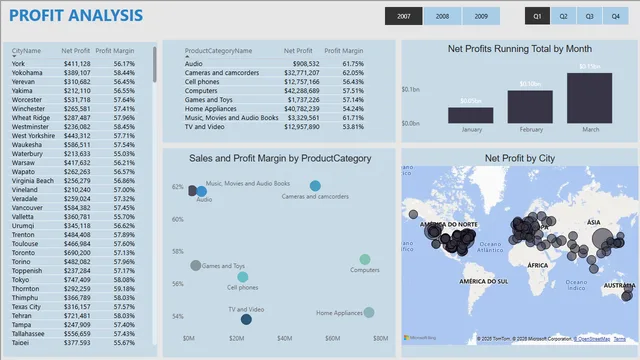640x360 pixels.
Task: Click Cameras and camcorders scatter bubble
Action: tap(315, 186)
